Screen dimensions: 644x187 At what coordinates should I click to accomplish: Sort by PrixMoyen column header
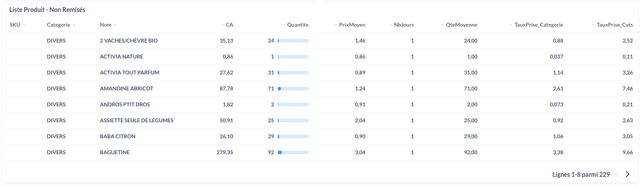pos(352,25)
